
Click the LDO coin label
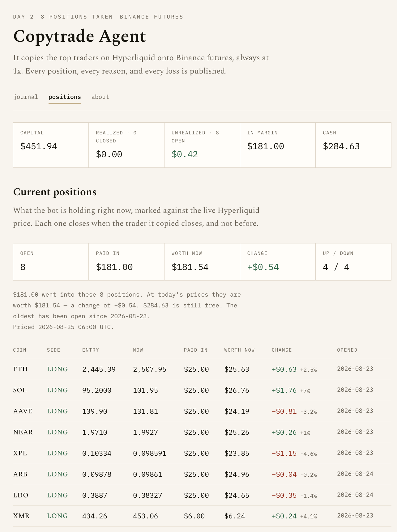(20, 496)
